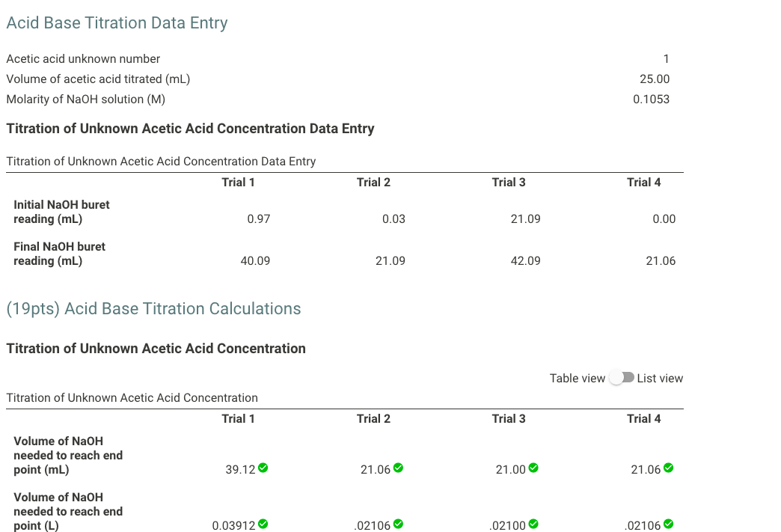
Task: Click checkmark next to Trial 4 liters value .02106
Action: pos(668,525)
